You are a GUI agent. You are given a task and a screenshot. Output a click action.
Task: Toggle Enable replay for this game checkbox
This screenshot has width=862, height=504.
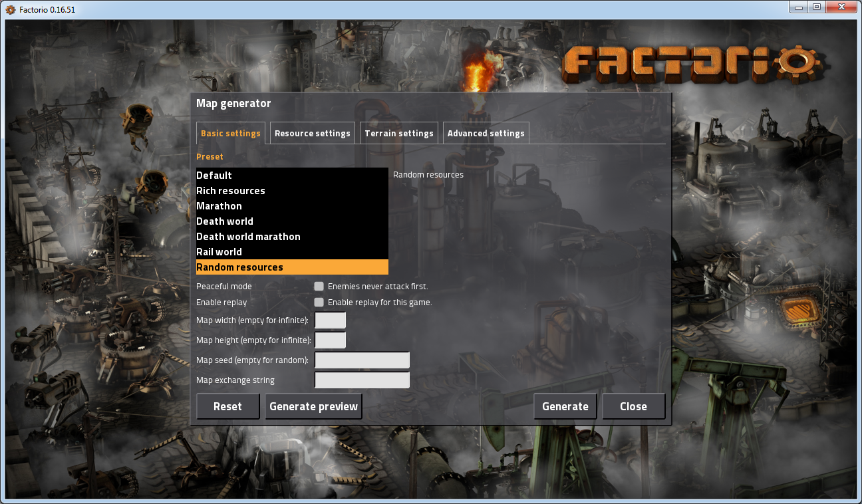(x=319, y=303)
